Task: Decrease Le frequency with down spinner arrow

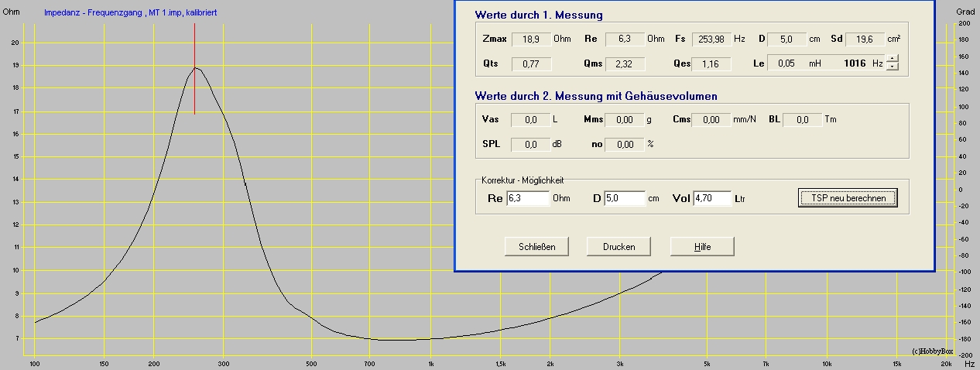Action: click(x=893, y=67)
